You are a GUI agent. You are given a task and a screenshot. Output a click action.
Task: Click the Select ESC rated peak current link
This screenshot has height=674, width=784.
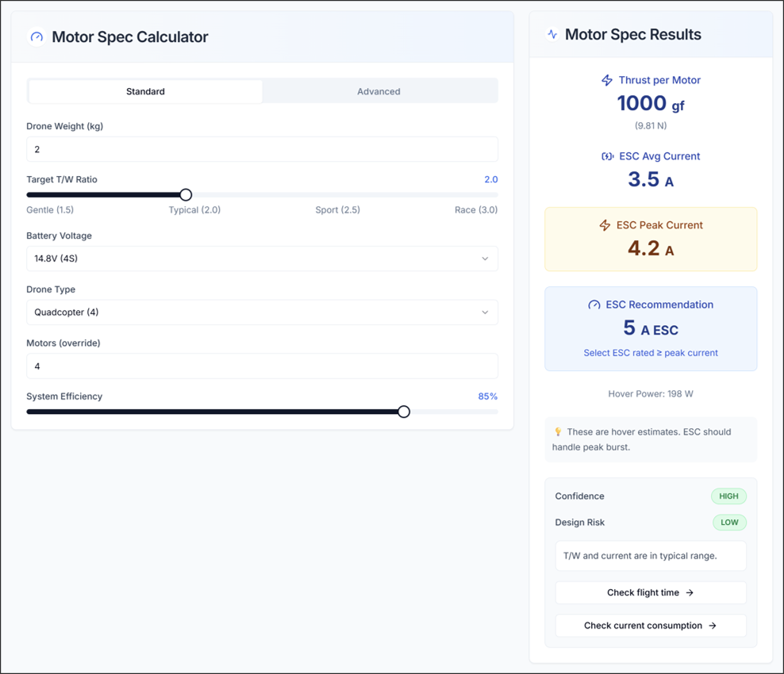click(651, 353)
